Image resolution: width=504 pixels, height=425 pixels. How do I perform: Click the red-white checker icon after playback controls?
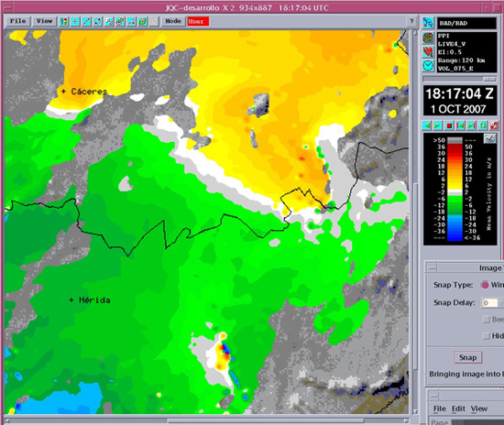click(494, 125)
